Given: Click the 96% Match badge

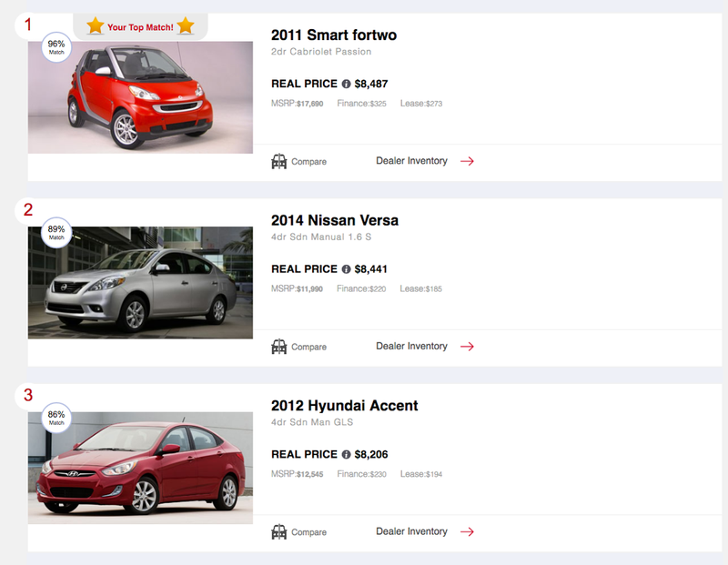Looking at the screenshot, I should pyautogui.click(x=56, y=47).
